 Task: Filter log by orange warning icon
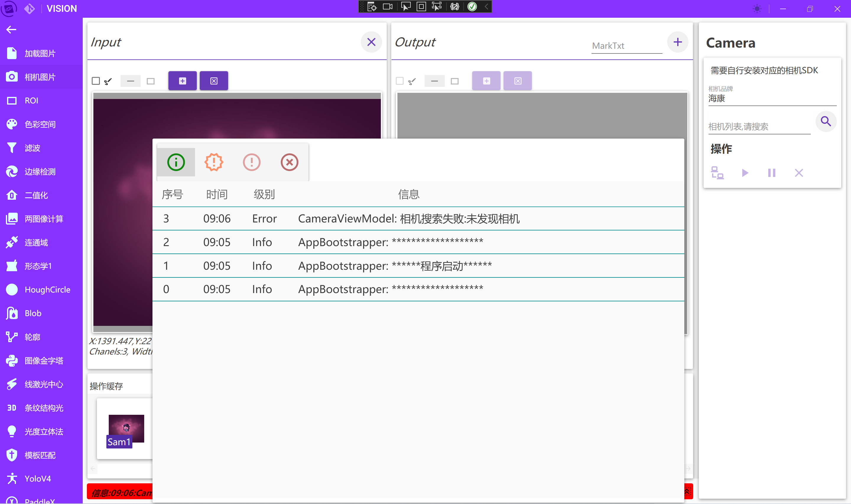click(x=214, y=162)
